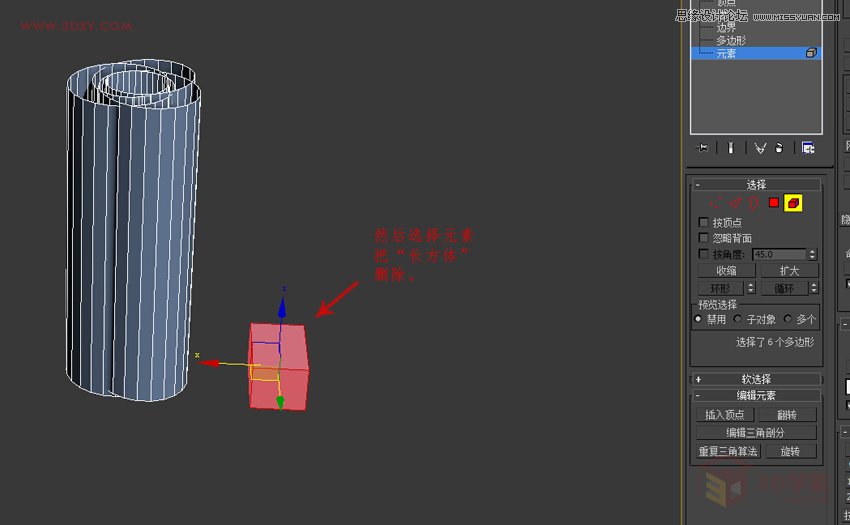Enable the 忽略背面 checkbox

[x=703, y=238]
